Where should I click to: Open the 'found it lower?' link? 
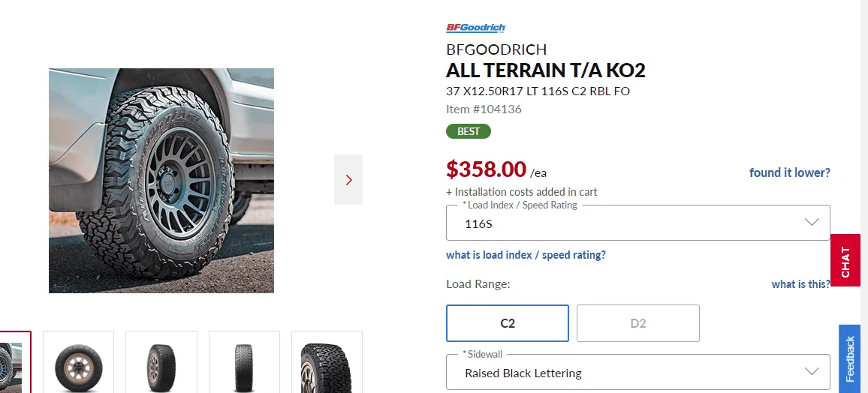(x=789, y=172)
